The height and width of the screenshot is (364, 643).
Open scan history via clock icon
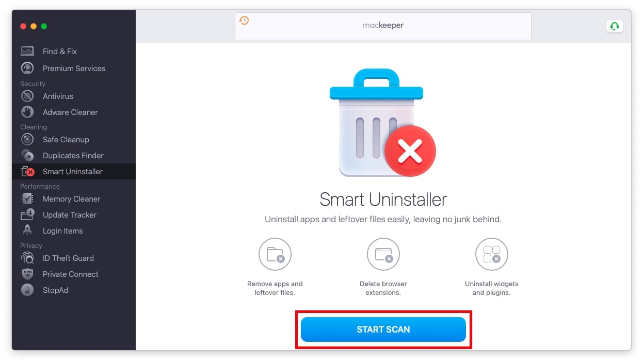[x=244, y=20]
